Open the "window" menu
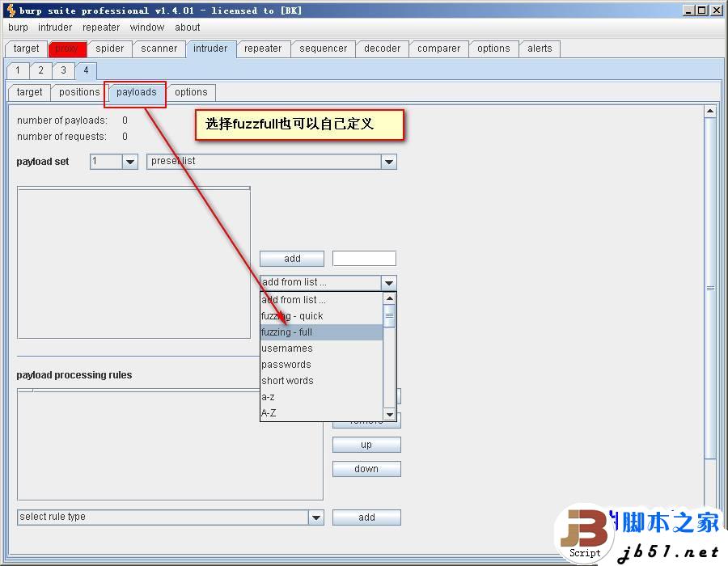 [146, 27]
